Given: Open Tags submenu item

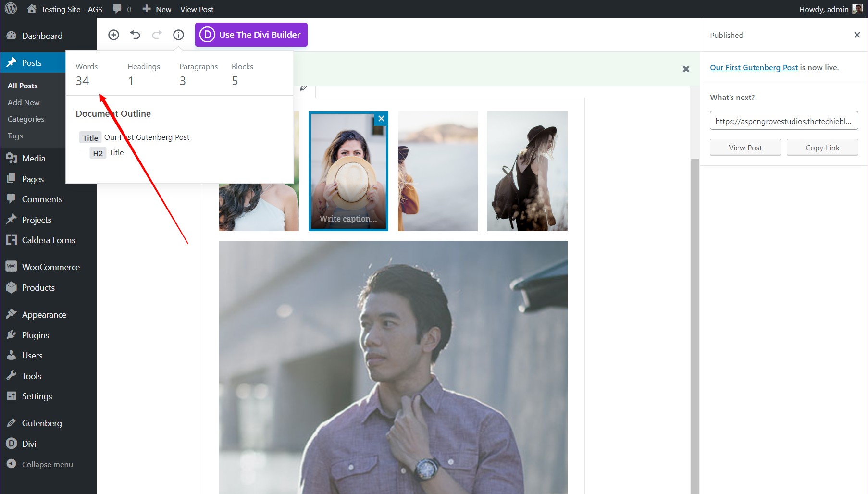Looking at the screenshot, I should pyautogui.click(x=15, y=136).
